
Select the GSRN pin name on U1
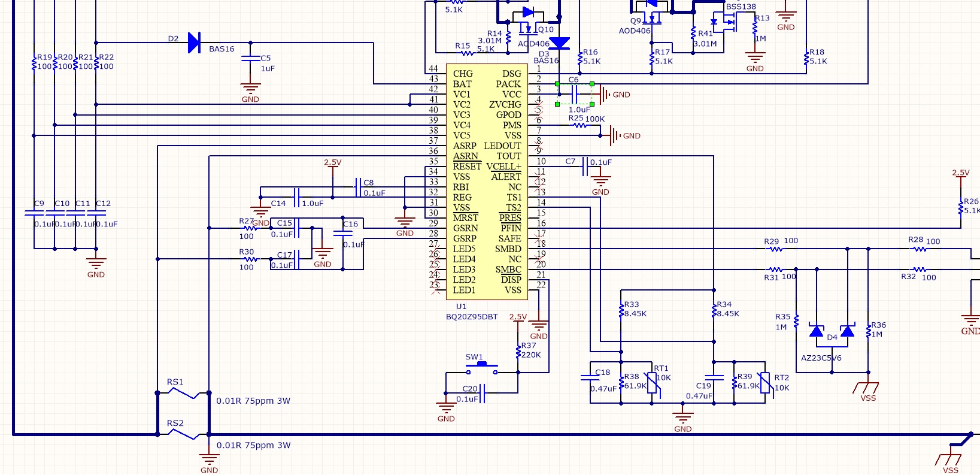[466, 228]
